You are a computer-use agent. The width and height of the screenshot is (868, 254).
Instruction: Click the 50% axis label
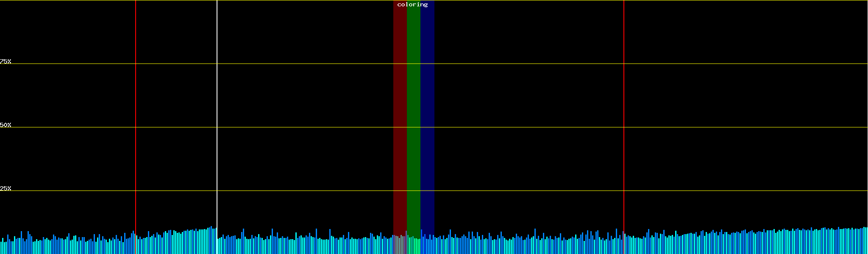coord(6,125)
